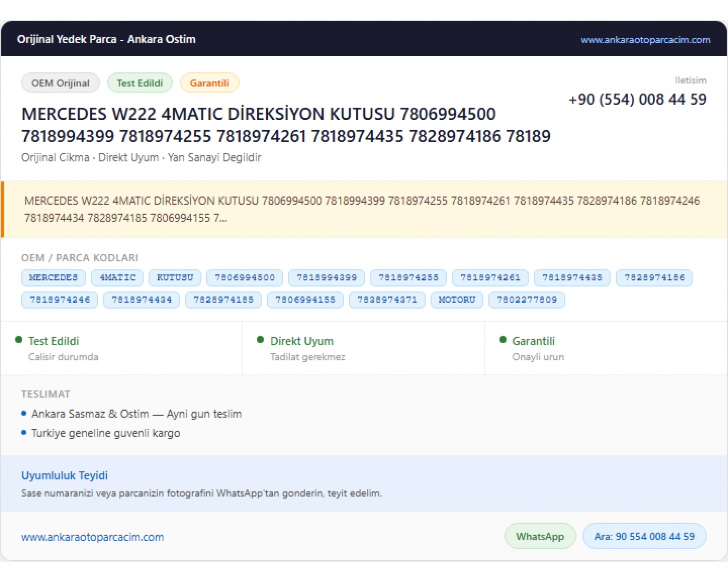Click the KUTUSU part tag
Image resolution: width=728 pixels, height=582 pixels.
pyautogui.click(x=175, y=278)
